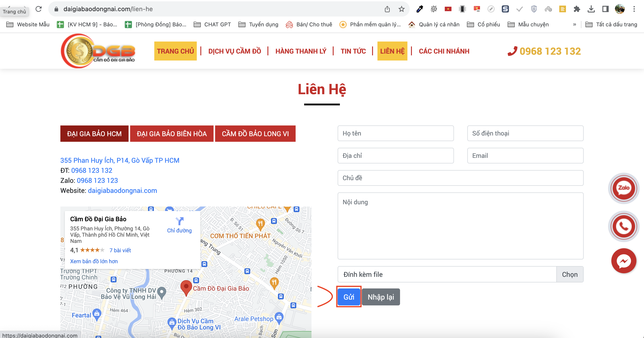Click the Chọn file attachment button
The width and height of the screenshot is (644, 338).
(x=570, y=274)
